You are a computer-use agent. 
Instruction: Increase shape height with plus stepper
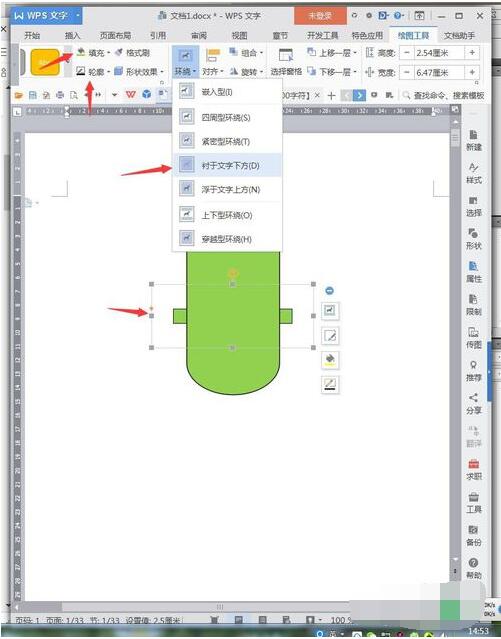[x=472, y=53]
